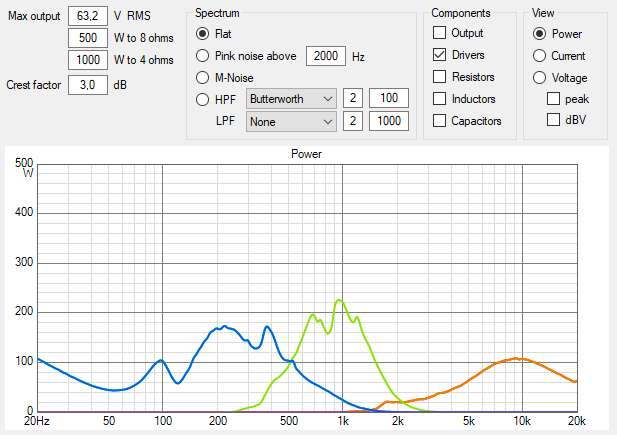Enable the Output components checkbox
Viewport: 617px width, 435px height.
(439, 33)
